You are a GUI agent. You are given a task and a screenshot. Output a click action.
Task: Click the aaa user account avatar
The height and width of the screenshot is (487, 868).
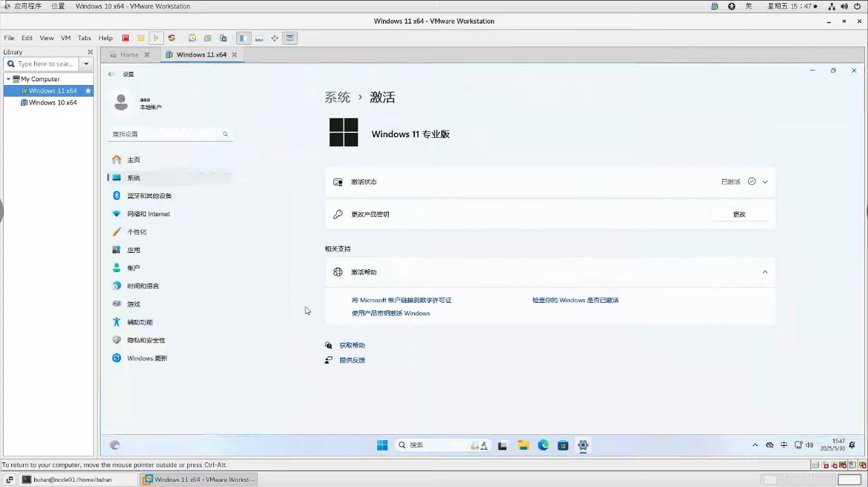pyautogui.click(x=121, y=102)
